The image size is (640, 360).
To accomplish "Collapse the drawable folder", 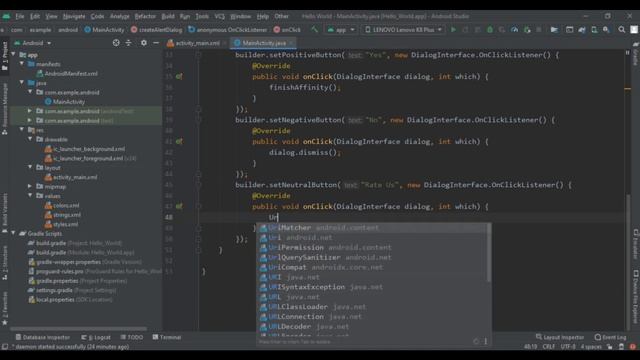I will point(30,139).
